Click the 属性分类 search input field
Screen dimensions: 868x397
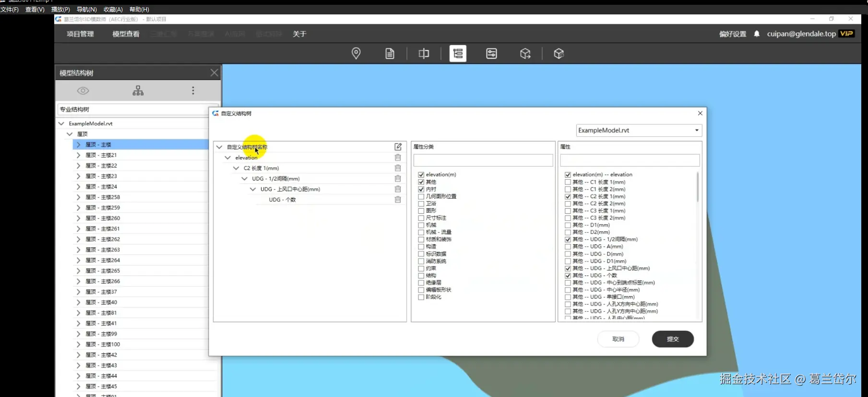tap(483, 160)
